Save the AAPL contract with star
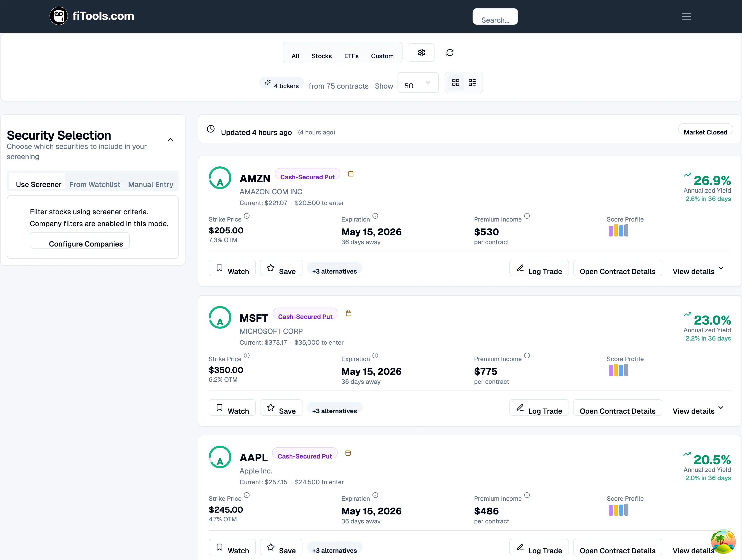The height and width of the screenshot is (560, 742). [281, 547]
